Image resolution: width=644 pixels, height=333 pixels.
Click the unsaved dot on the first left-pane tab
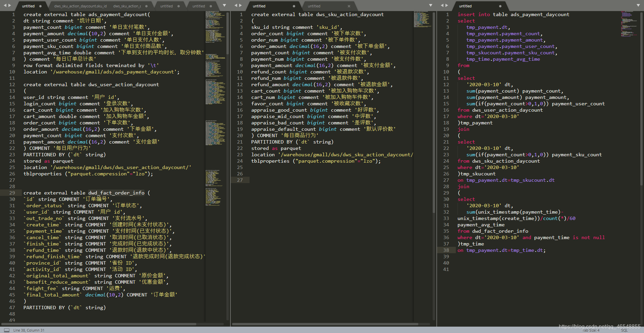tap(40, 6)
